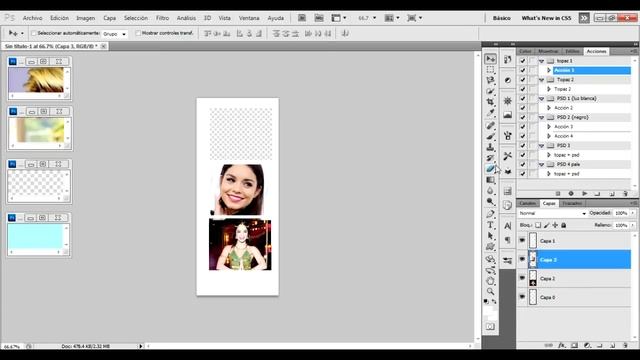Select the Pen tool
This screenshot has width=640, height=360.
[x=490, y=214]
